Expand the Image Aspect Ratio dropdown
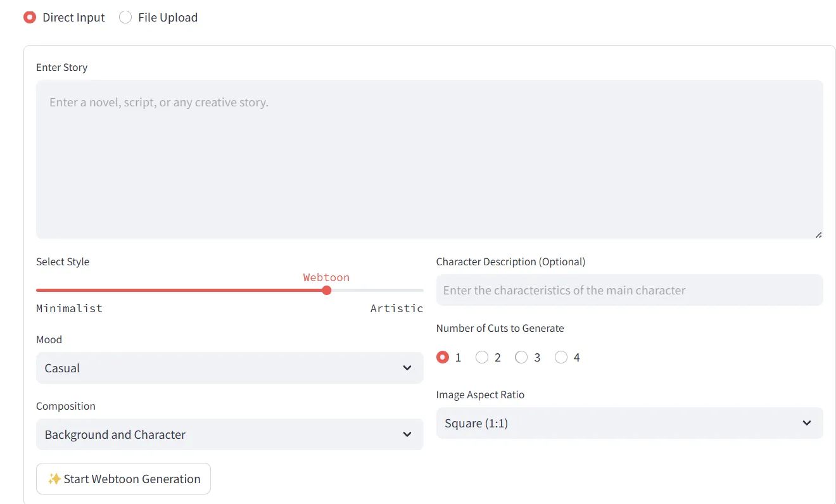 629,423
